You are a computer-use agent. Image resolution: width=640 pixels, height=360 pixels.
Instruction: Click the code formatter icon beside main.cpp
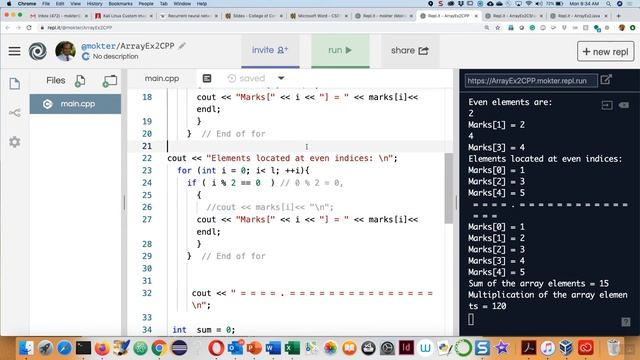tap(207, 78)
